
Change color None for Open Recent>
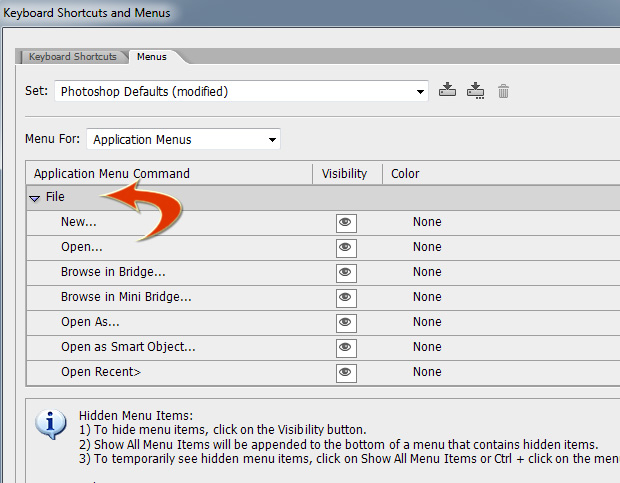(427, 371)
